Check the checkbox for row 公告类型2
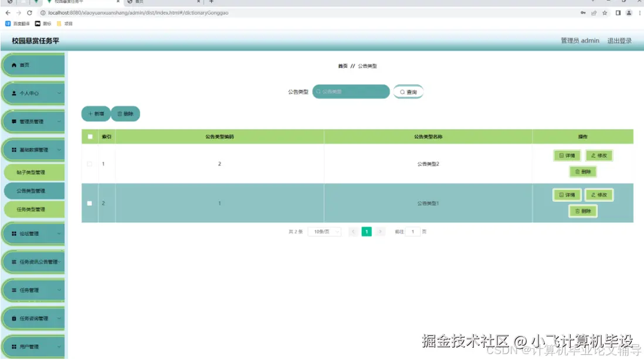The width and height of the screenshot is (644, 360). (90, 164)
